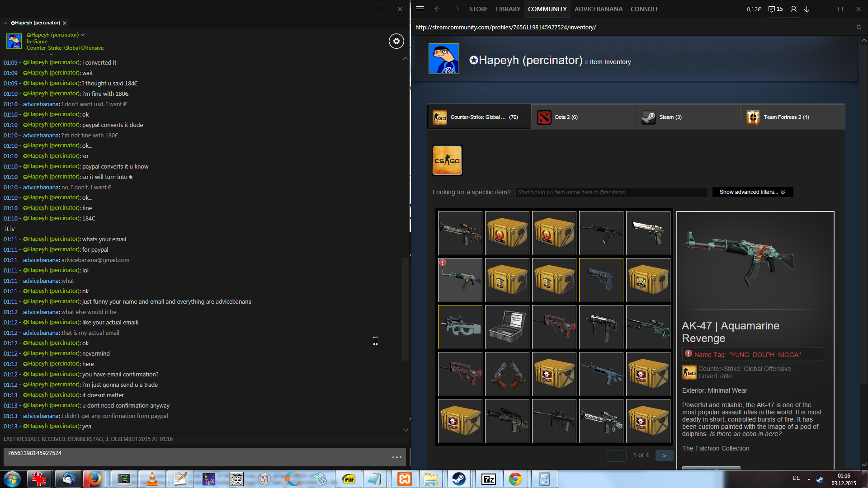Expand Hapeyh username dropdown in chat
Viewport: 868px width, 488px height.
pyautogui.click(x=83, y=35)
